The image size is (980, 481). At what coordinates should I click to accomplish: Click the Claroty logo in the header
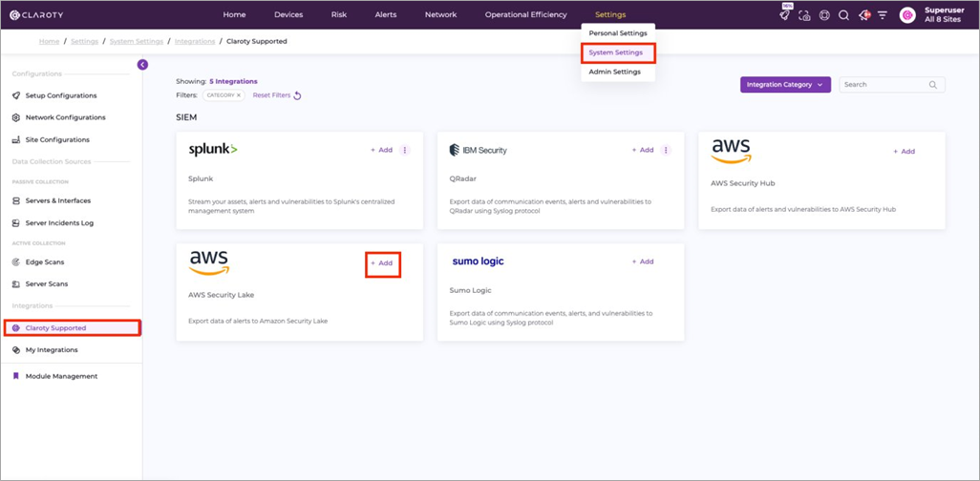pyautogui.click(x=36, y=15)
